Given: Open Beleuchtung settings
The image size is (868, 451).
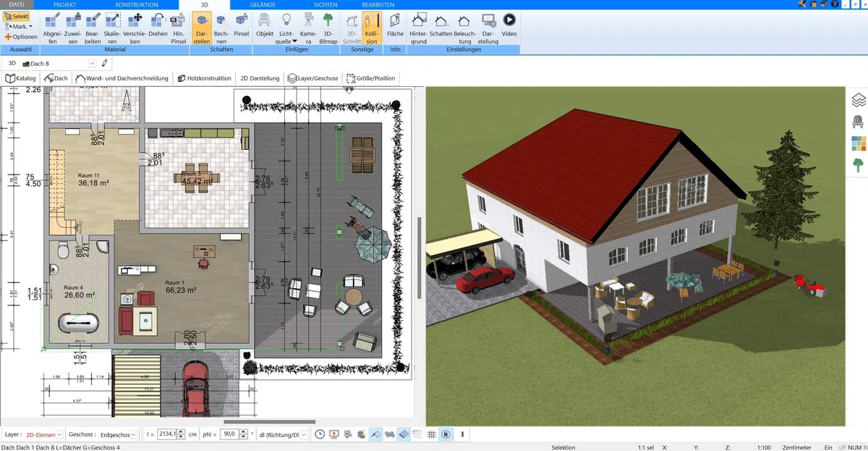Looking at the screenshot, I should pyautogui.click(x=464, y=28).
